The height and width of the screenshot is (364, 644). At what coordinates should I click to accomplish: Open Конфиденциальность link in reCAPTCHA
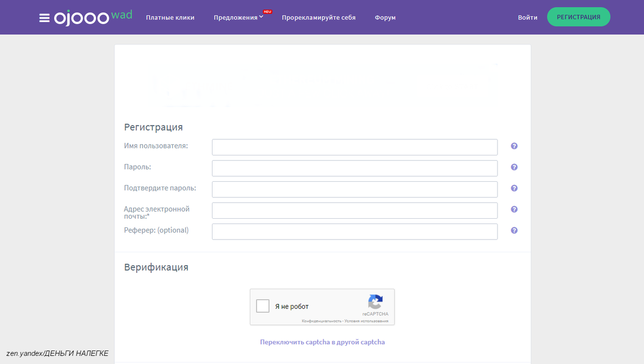pyautogui.click(x=321, y=321)
